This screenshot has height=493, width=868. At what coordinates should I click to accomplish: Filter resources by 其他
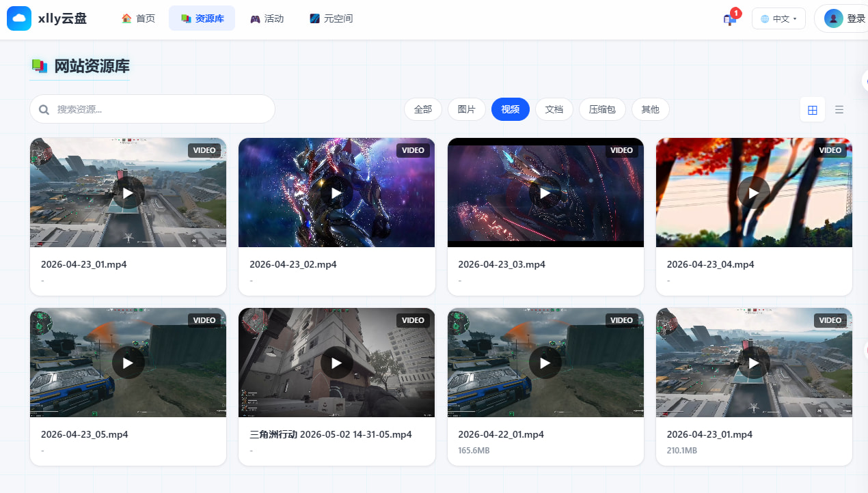click(x=651, y=109)
